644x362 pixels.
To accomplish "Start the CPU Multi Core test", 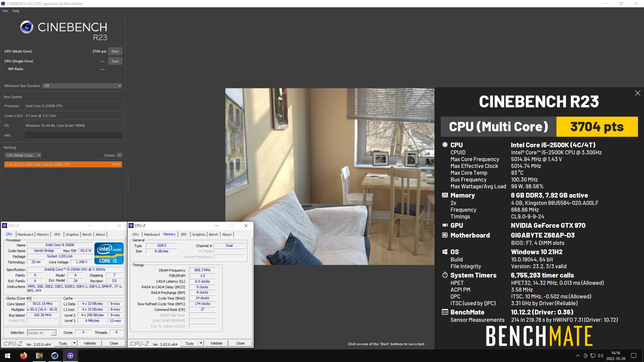I will click(x=115, y=51).
